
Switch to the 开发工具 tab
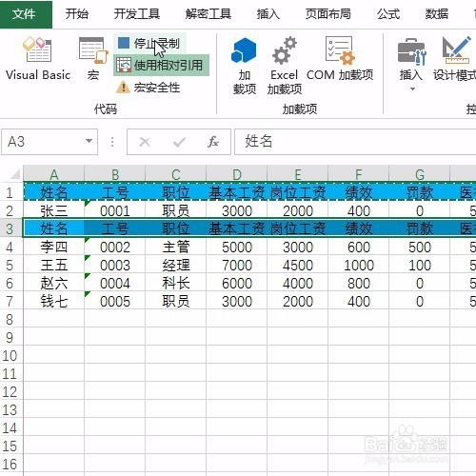click(137, 14)
